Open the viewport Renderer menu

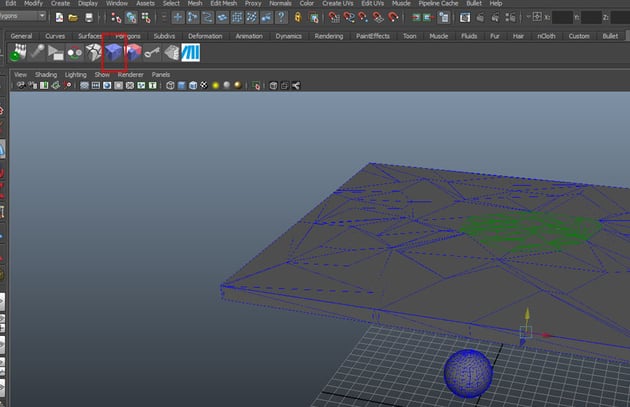pos(131,74)
